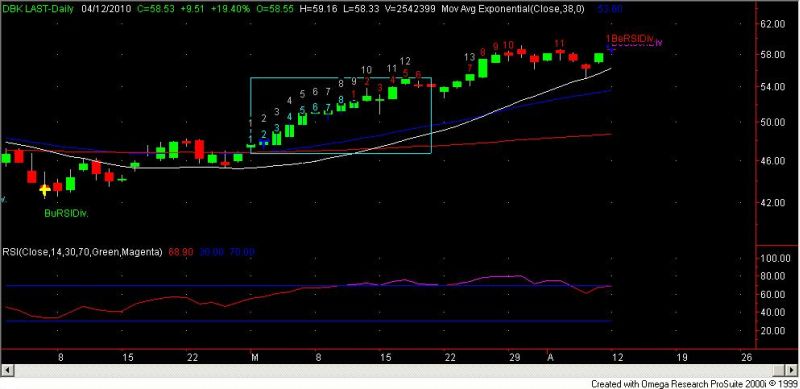The height and width of the screenshot is (389, 800).
Task: Click the RSI(Close,14,30,70,Green,Magenta) indicator label
Action: [83, 252]
